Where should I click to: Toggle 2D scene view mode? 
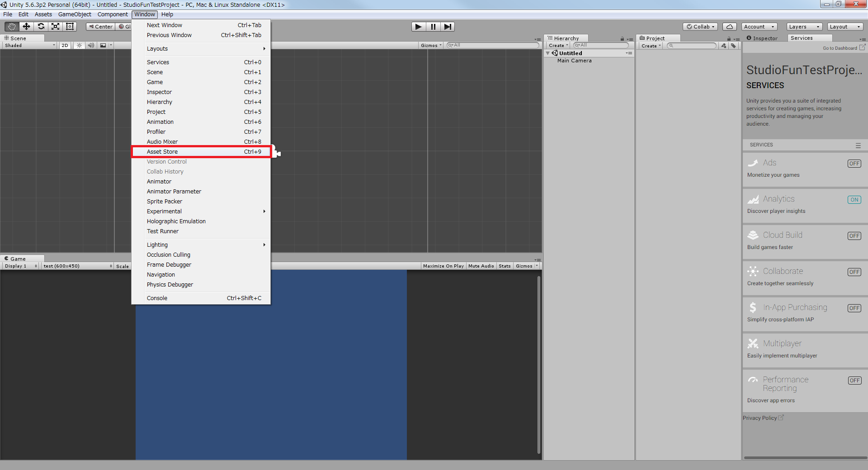[65, 45]
